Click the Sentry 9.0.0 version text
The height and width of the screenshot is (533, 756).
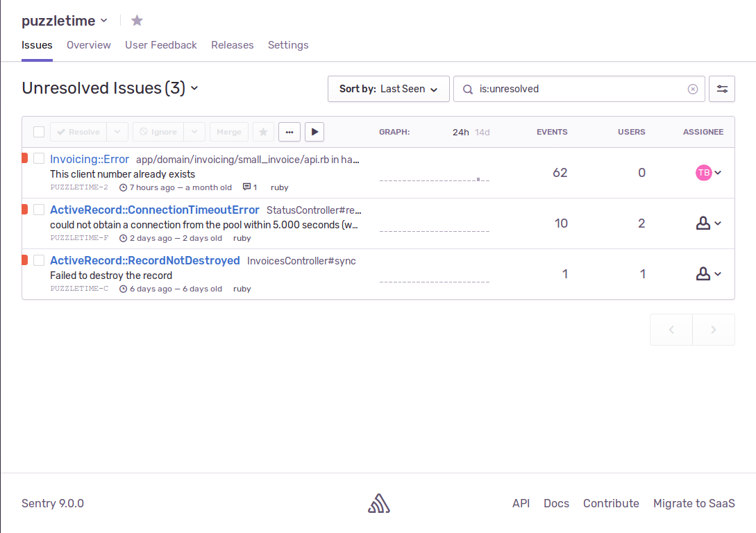(x=53, y=503)
